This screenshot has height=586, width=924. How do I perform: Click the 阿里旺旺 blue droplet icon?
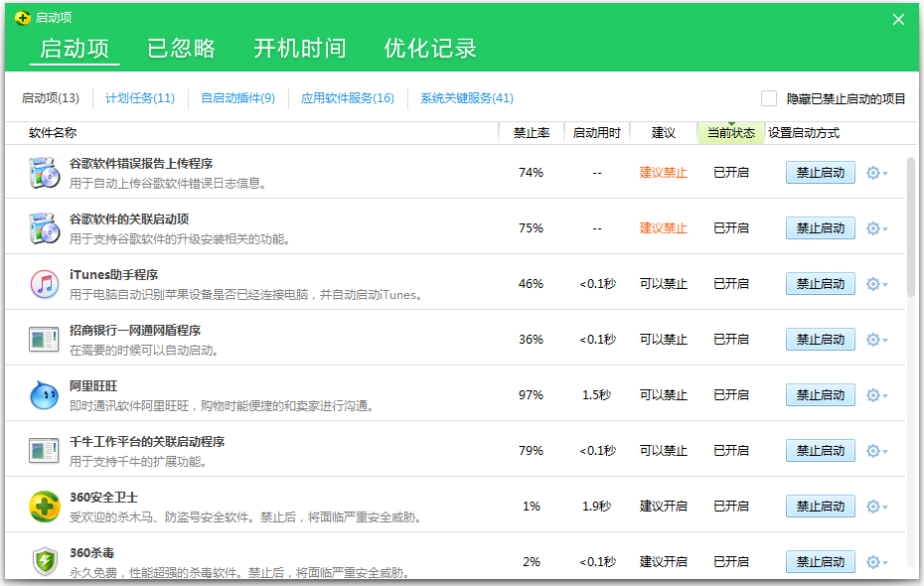[44, 395]
